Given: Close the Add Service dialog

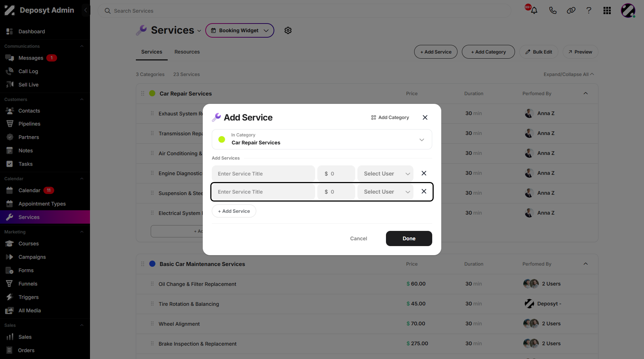Looking at the screenshot, I should tap(425, 117).
